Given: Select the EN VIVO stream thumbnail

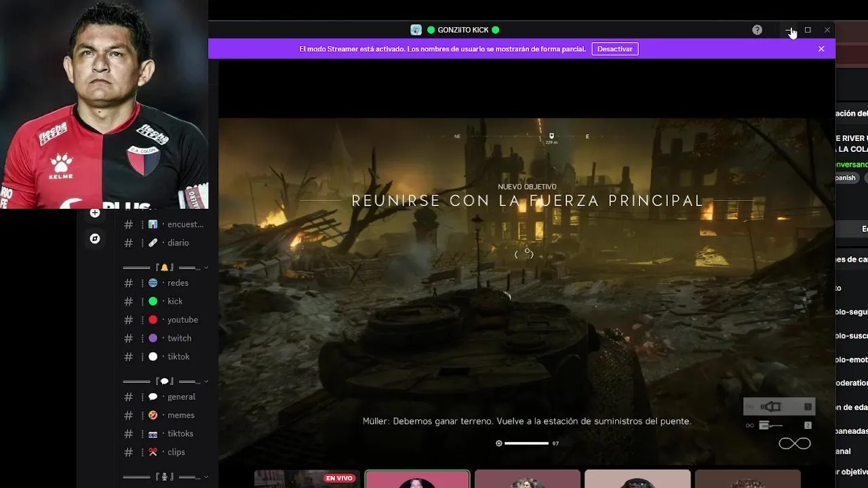Looking at the screenshot, I should (307, 479).
